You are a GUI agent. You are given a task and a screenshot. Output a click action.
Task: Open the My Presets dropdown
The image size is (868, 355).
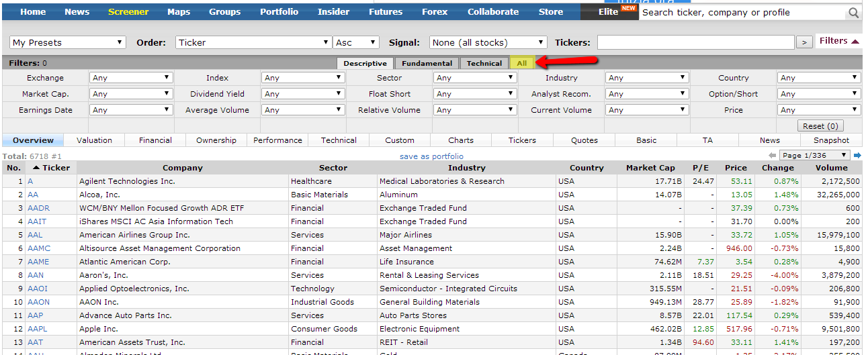click(68, 42)
